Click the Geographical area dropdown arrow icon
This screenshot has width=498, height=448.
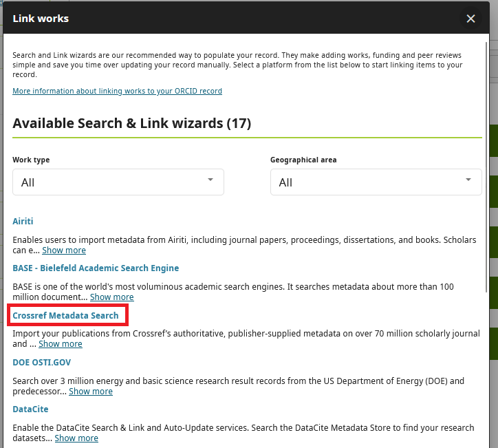tap(468, 180)
